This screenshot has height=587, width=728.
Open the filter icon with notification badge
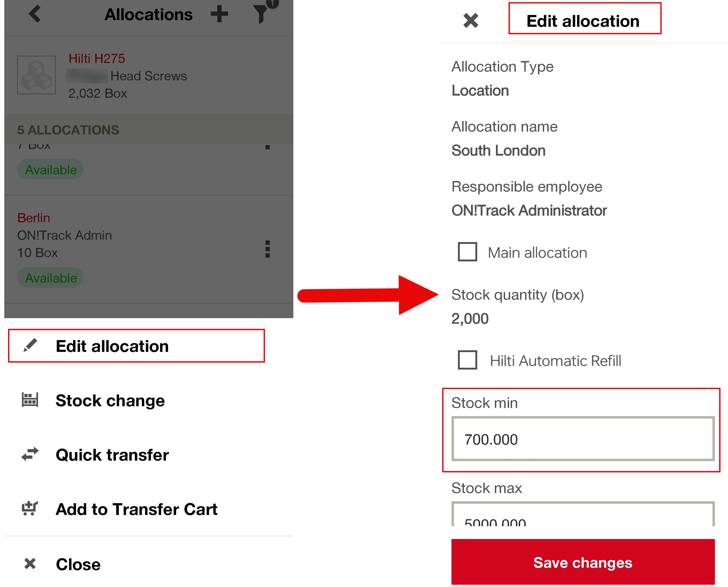pos(260,14)
